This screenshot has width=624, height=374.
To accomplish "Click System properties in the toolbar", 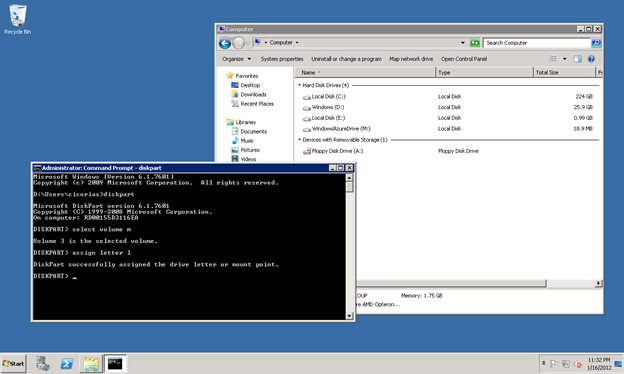I will [282, 59].
